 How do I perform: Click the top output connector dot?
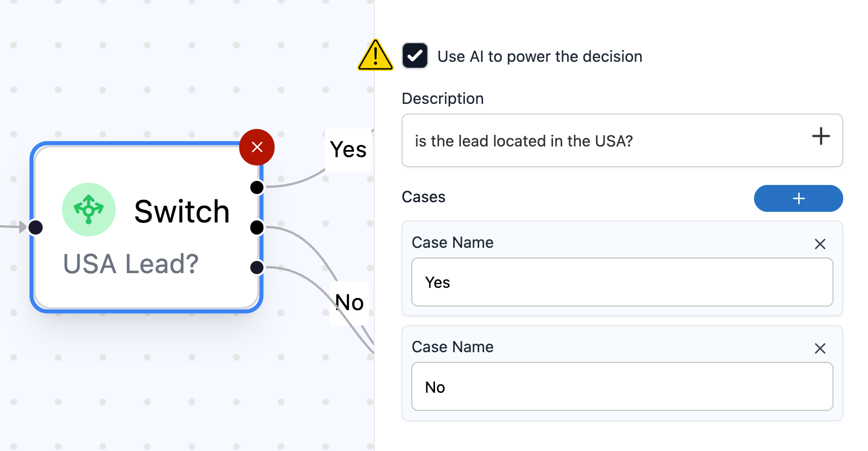coord(257,187)
